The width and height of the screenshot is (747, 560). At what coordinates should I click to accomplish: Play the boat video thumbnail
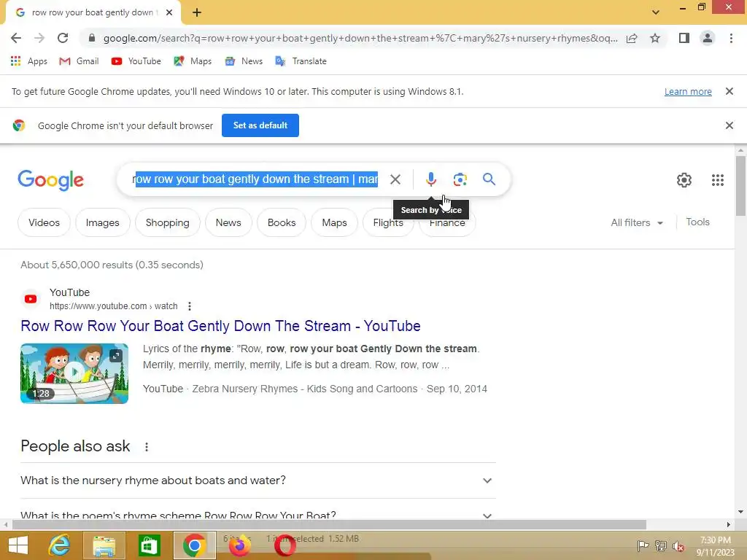(x=74, y=373)
